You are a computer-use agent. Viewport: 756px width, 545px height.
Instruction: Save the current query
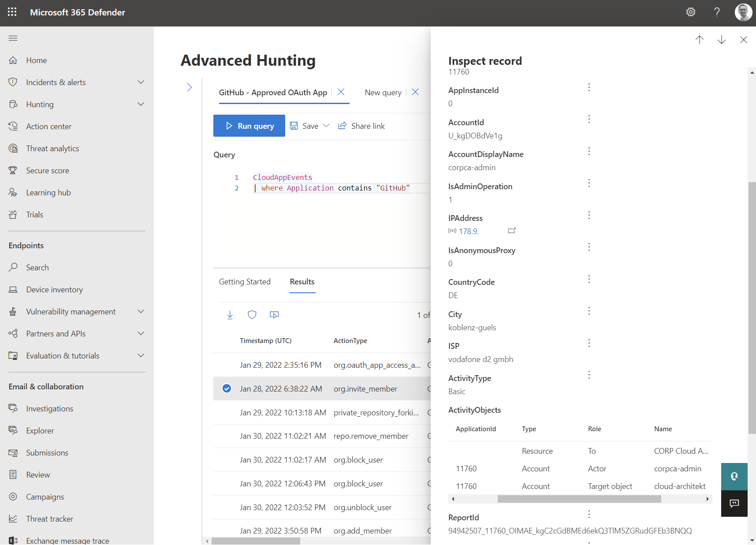[x=304, y=126]
